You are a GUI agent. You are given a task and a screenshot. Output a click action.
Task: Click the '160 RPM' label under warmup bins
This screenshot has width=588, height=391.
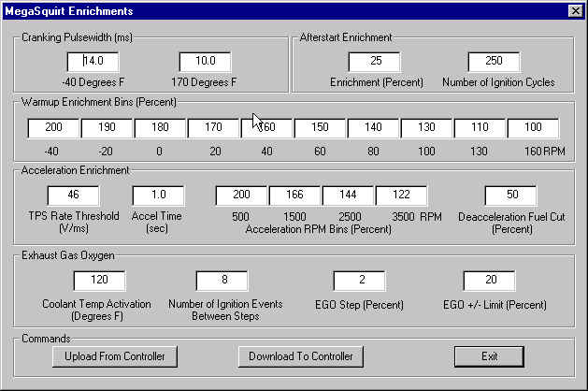pos(544,152)
